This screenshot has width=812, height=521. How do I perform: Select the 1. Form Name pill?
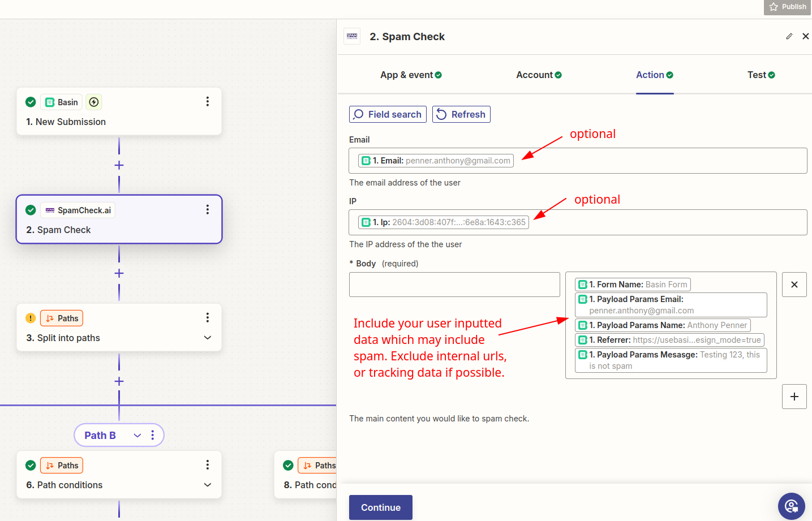click(633, 285)
